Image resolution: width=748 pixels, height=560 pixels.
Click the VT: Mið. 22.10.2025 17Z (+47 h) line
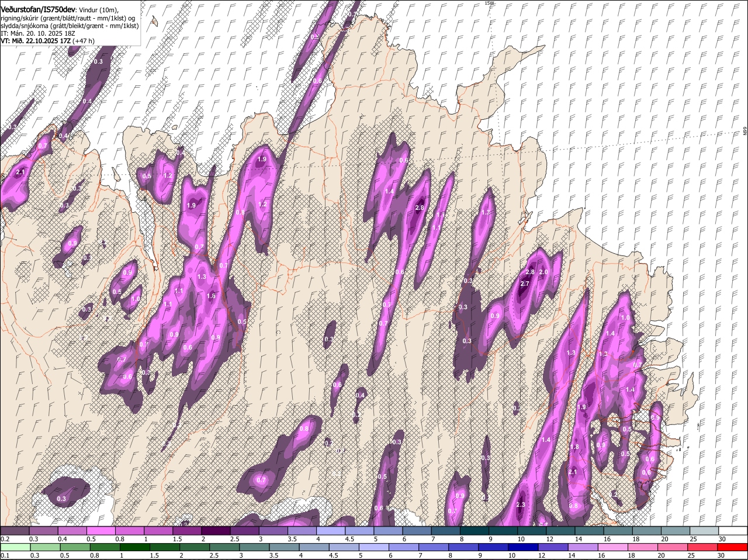(47, 41)
